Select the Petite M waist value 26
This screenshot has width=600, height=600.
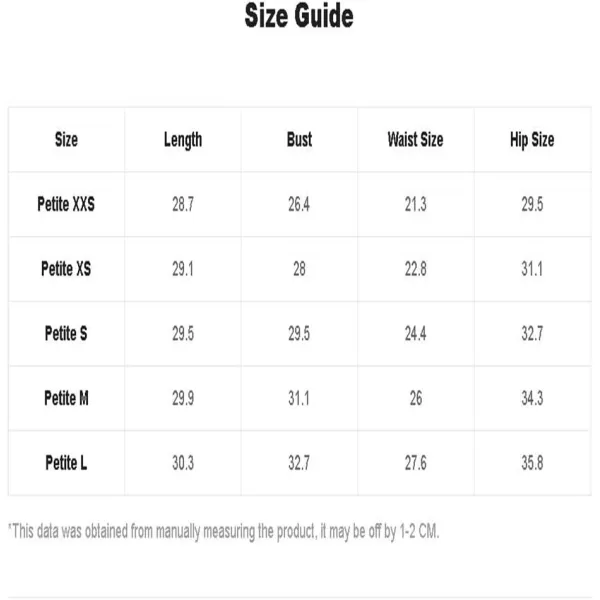coord(416,398)
